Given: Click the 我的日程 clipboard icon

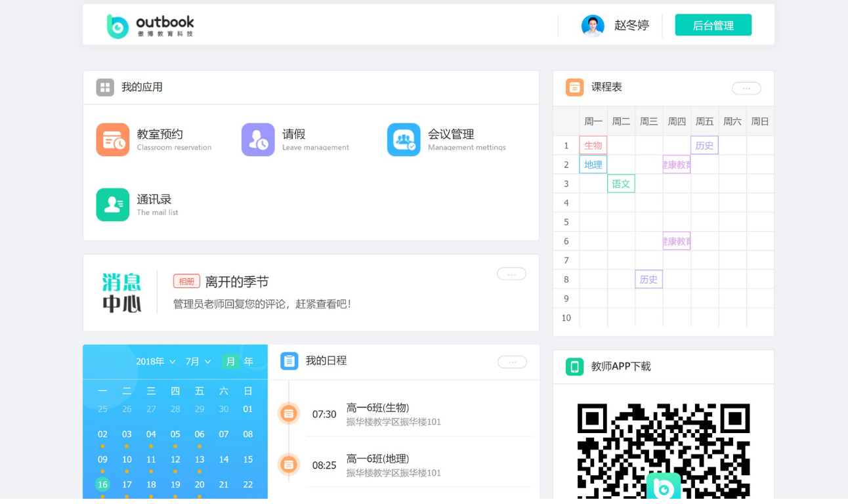Looking at the screenshot, I should pyautogui.click(x=289, y=361).
